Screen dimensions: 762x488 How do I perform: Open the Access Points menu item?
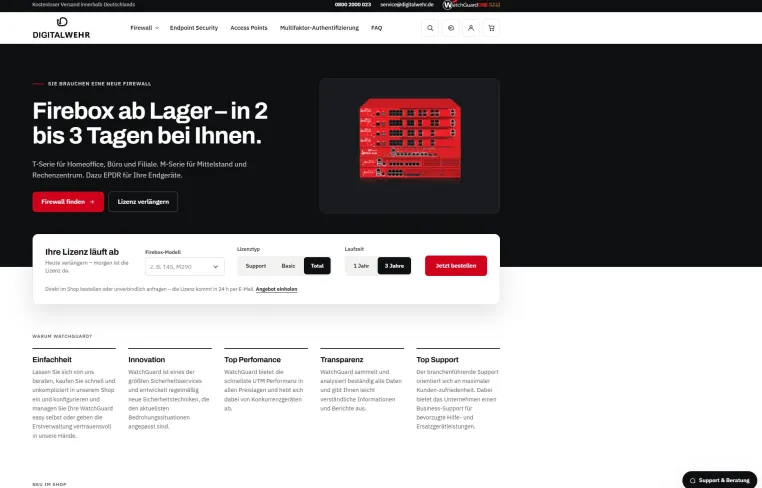point(249,28)
